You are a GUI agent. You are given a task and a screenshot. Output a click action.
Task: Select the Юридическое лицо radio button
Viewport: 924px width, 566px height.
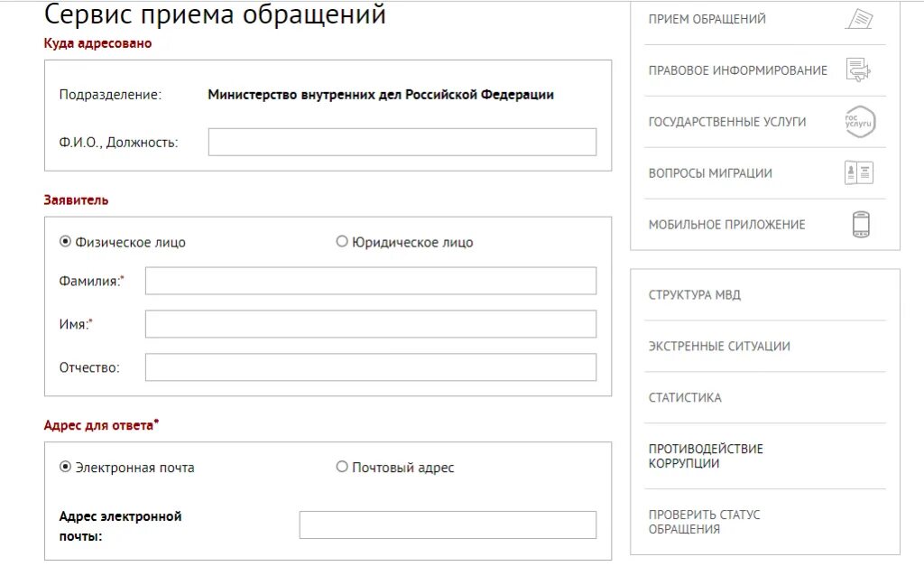[342, 242]
